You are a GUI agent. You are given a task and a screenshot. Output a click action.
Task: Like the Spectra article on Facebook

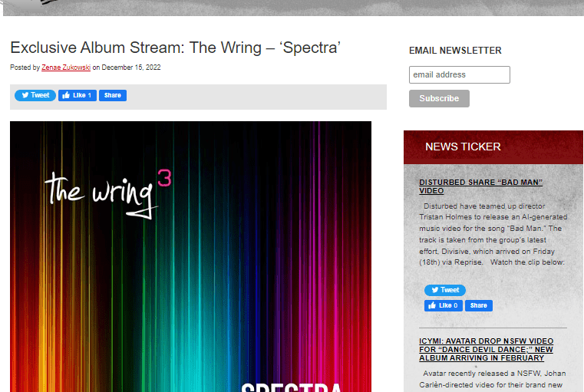tap(78, 95)
